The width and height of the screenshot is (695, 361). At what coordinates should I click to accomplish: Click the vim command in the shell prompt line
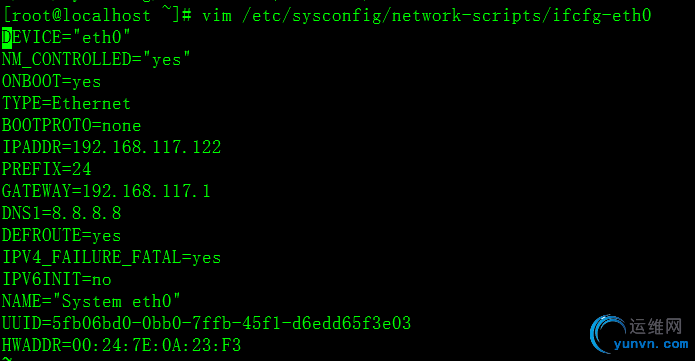[427, 16]
